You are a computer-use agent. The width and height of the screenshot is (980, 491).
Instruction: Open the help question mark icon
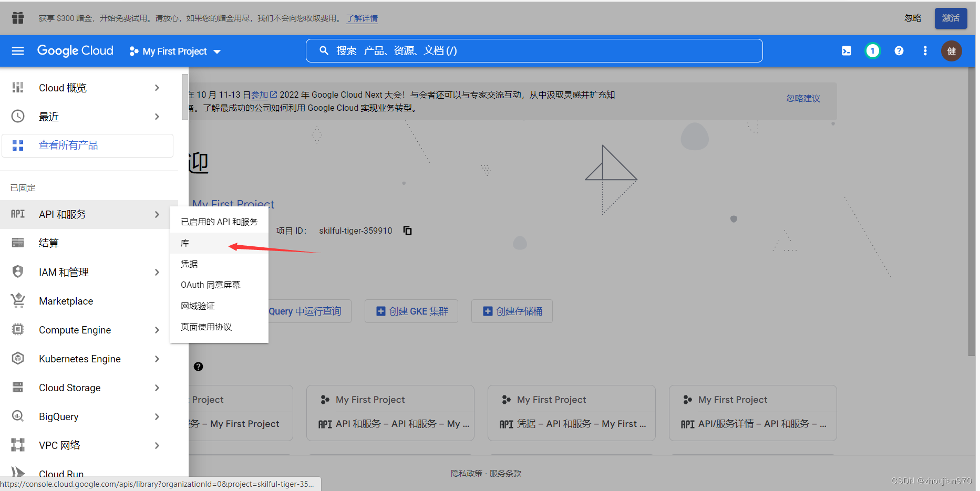(x=899, y=51)
